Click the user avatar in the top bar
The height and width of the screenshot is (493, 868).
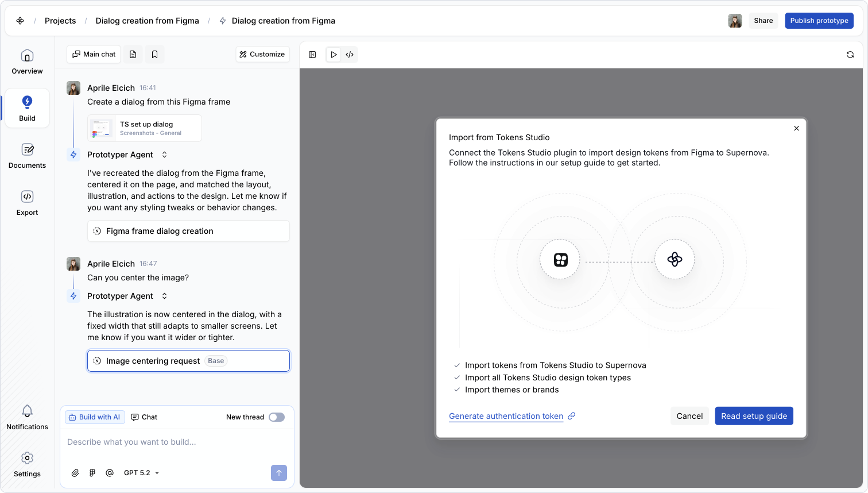pyautogui.click(x=735, y=21)
